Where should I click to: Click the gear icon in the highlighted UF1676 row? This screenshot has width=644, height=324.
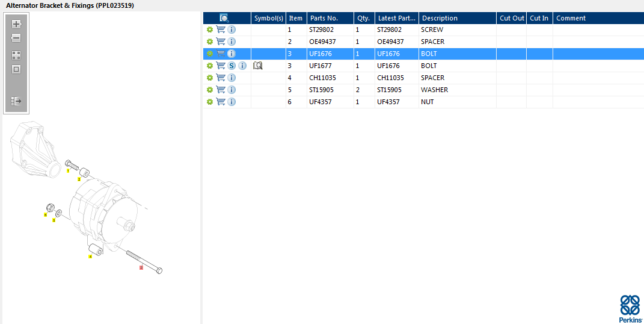(x=210, y=54)
